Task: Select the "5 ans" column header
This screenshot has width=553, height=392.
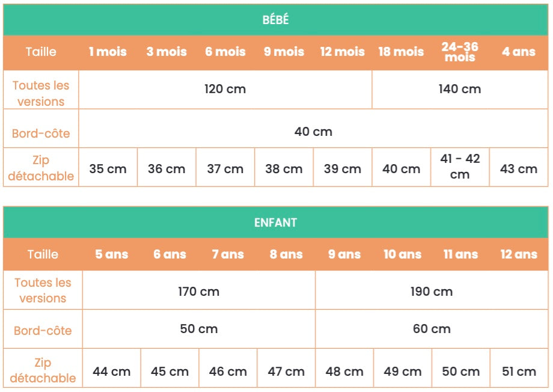Action: coord(112,254)
